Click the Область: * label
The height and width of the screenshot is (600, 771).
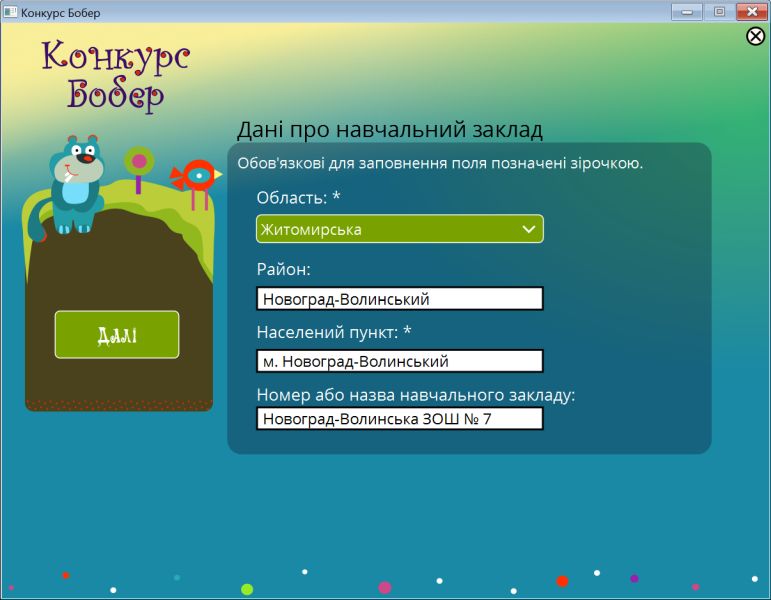point(298,198)
